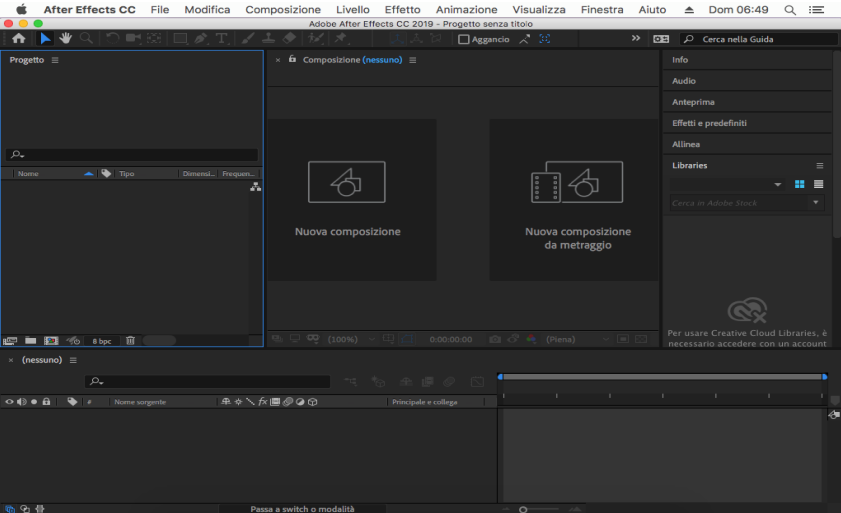Open Progetto panel menu

tap(55, 60)
